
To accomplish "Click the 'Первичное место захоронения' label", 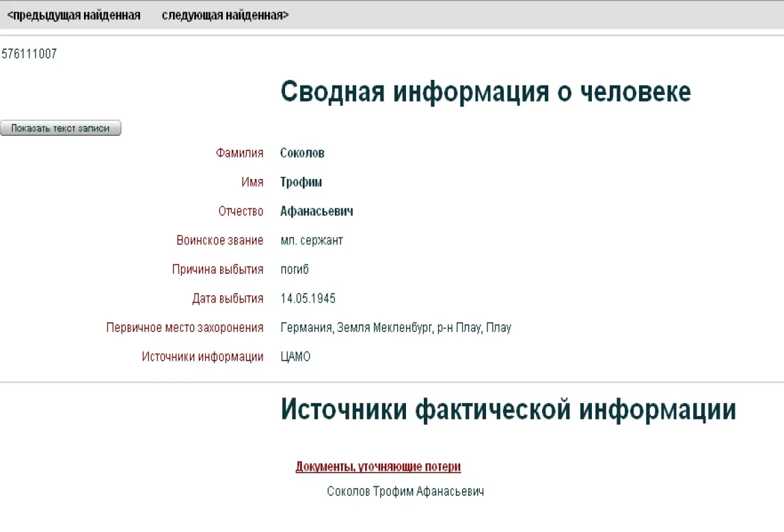I will tap(185, 328).
